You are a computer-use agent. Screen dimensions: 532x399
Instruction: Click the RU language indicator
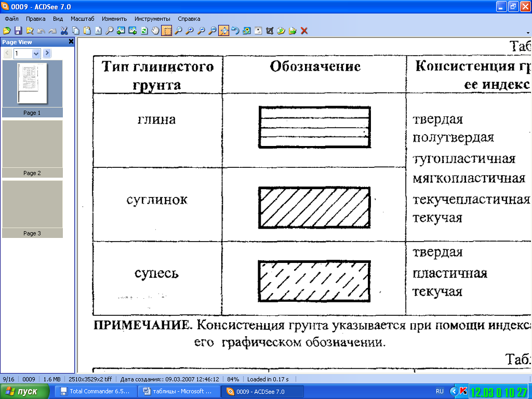[440, 391]
